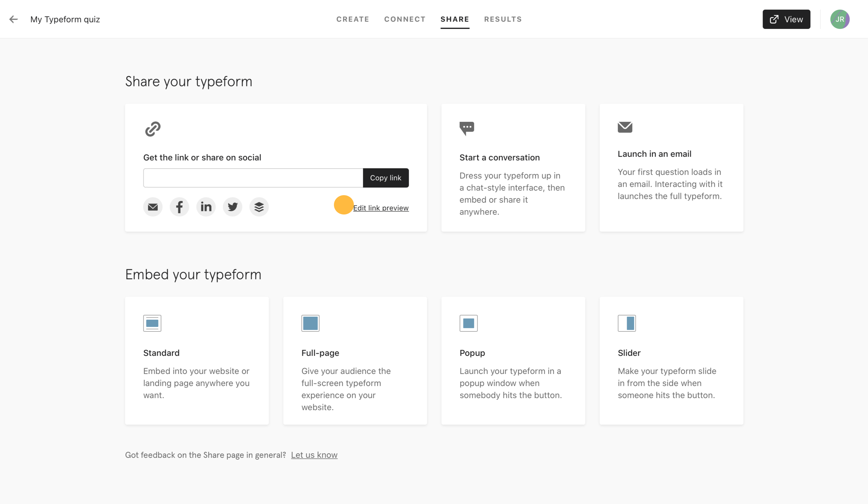Click the envelope icon in Launch in an email card

[625, 127]
